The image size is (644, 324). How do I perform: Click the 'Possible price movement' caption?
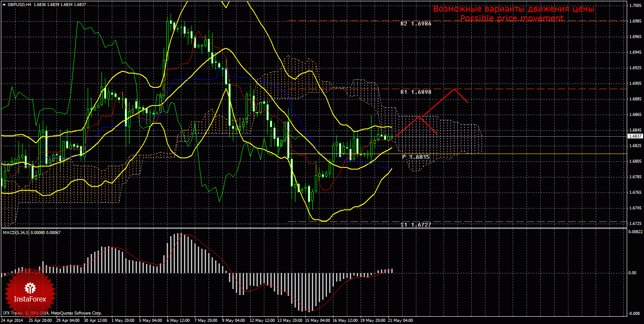coord(511,19)
